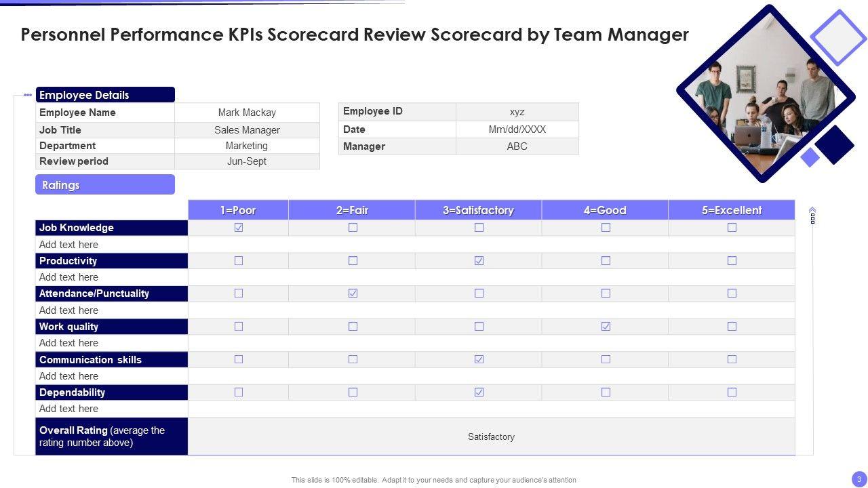Image resolution: width=868 pixels, height=488 pixels.
Task: Click Add text here under Job Knowledge
Action: click(x=69, y=245)
